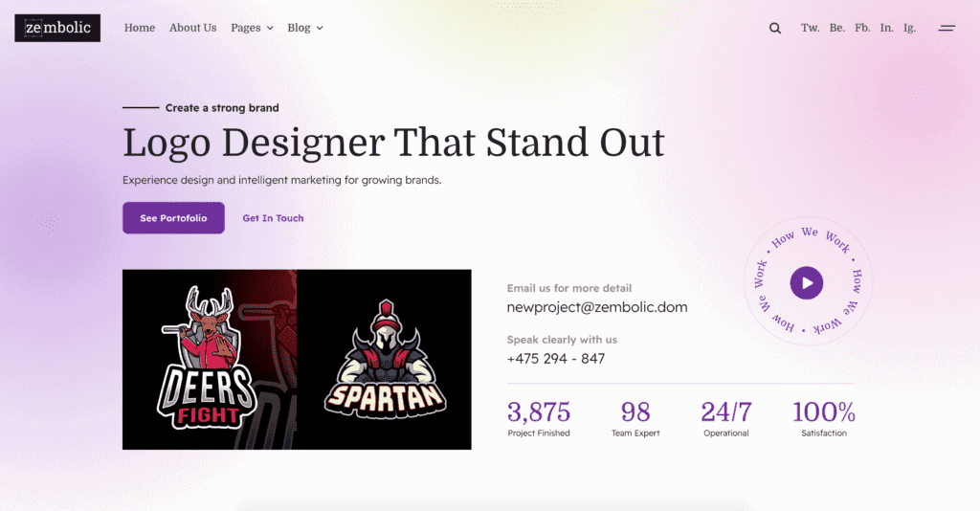The height and width of the screenshot is (511, 980).
Task: Click the +475 294 - 847 phone number
Action: click(556, 359)
